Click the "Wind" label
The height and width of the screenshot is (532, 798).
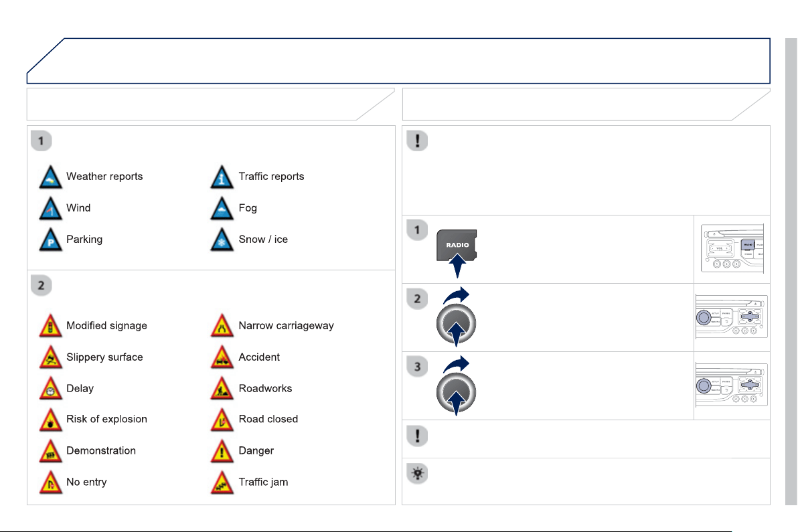(78, 208)
